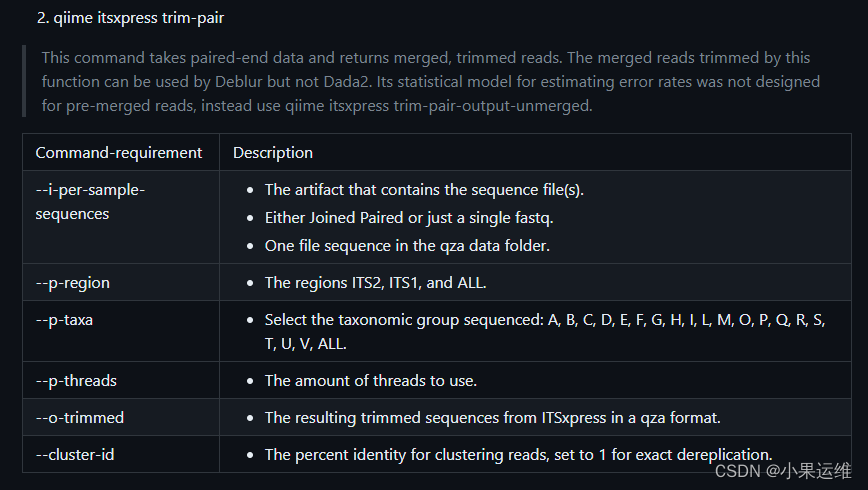Viewport: 868px width, 490px height.
Task: Select the --p-taxa option cell
Action: tap(65, 320)
